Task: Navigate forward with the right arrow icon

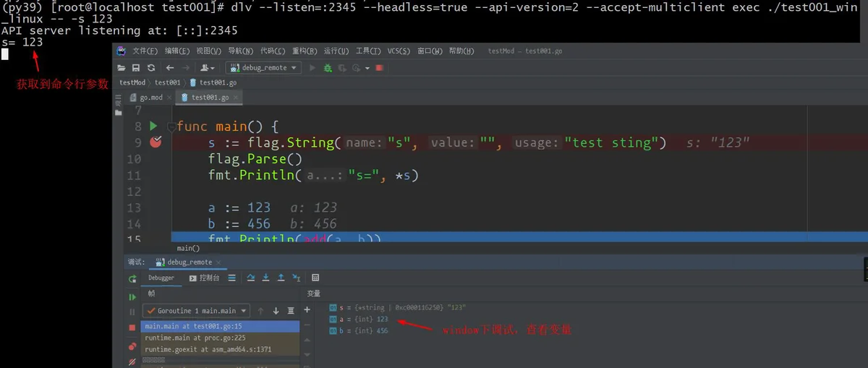Action: pos(186,68)
